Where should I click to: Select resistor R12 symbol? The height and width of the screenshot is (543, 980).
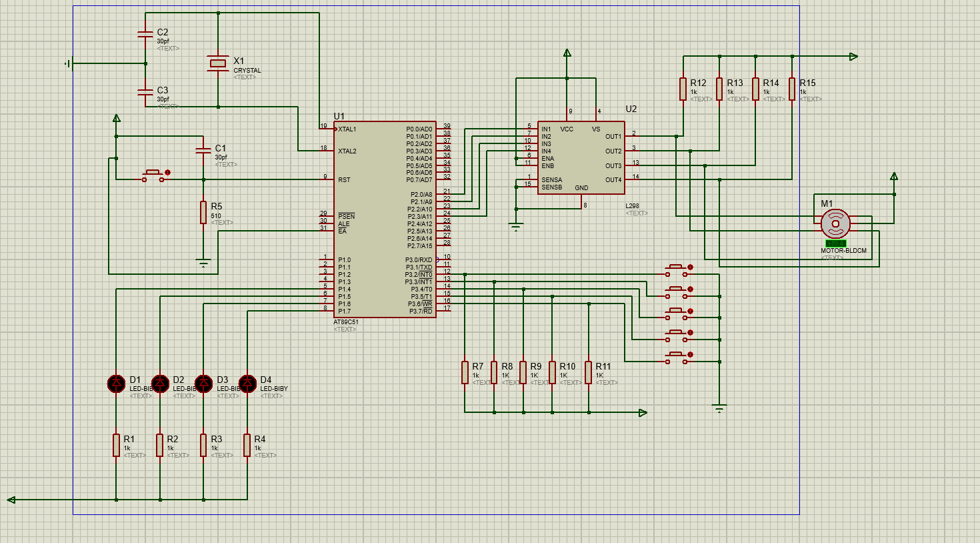[x=683, y=89]
